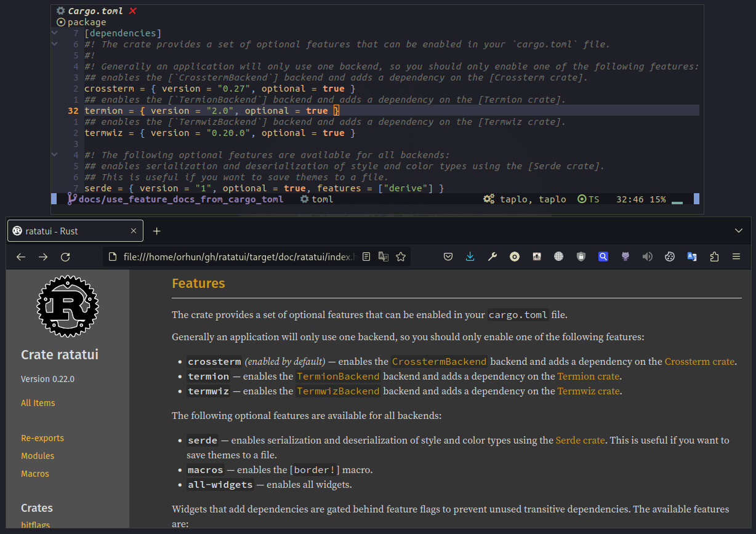Screen dimensions: 756x534
Task: Open the All Items sidebar link
Action: [38, 403]
